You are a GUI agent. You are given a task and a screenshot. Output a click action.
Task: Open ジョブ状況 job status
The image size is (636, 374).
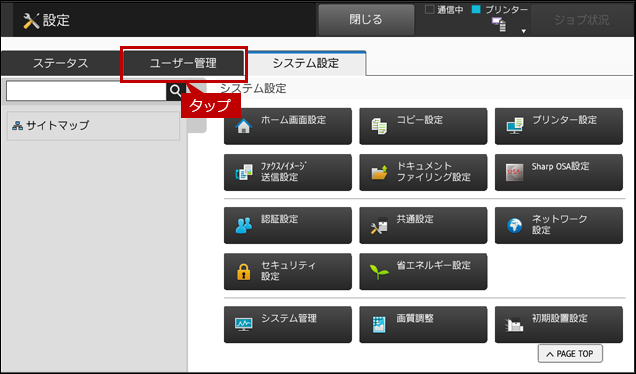pyautogui.click(x=582, y=19)
